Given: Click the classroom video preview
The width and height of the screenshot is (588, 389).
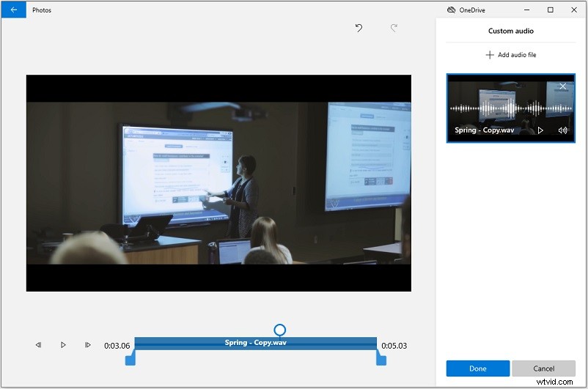Looking at the screenshot, I should point(218,183).
